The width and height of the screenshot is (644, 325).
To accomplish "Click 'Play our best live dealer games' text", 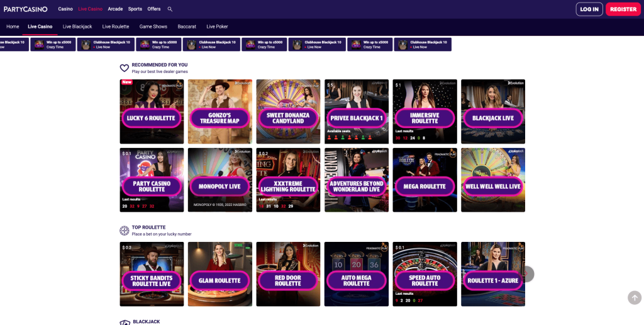I will pos(160,72).
